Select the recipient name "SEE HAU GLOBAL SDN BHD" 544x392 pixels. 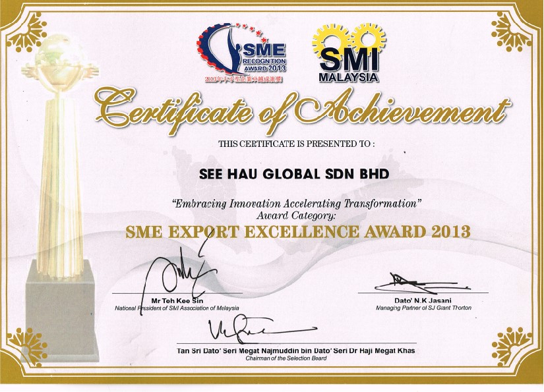pyautogui.click(x=294, y=174)
